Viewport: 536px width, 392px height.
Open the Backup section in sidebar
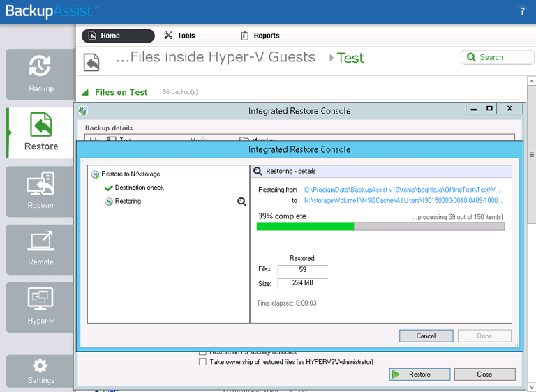point(40,74)
